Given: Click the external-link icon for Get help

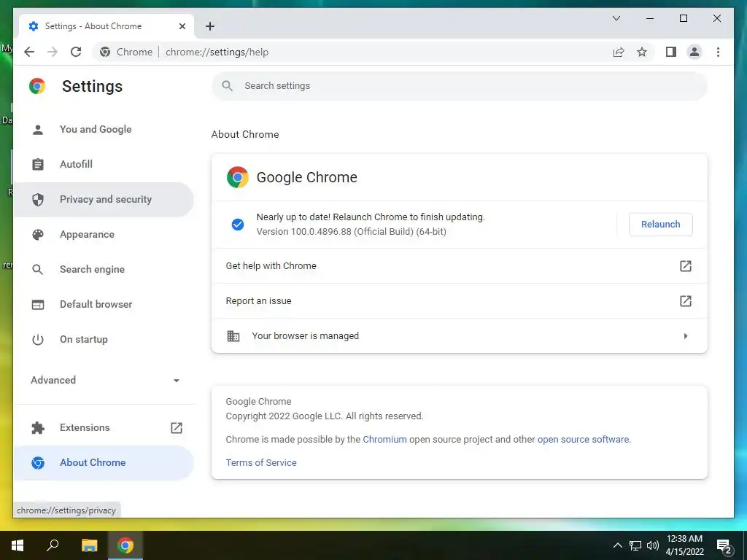Looking at the screenshot, I should (x=685, y=265).
